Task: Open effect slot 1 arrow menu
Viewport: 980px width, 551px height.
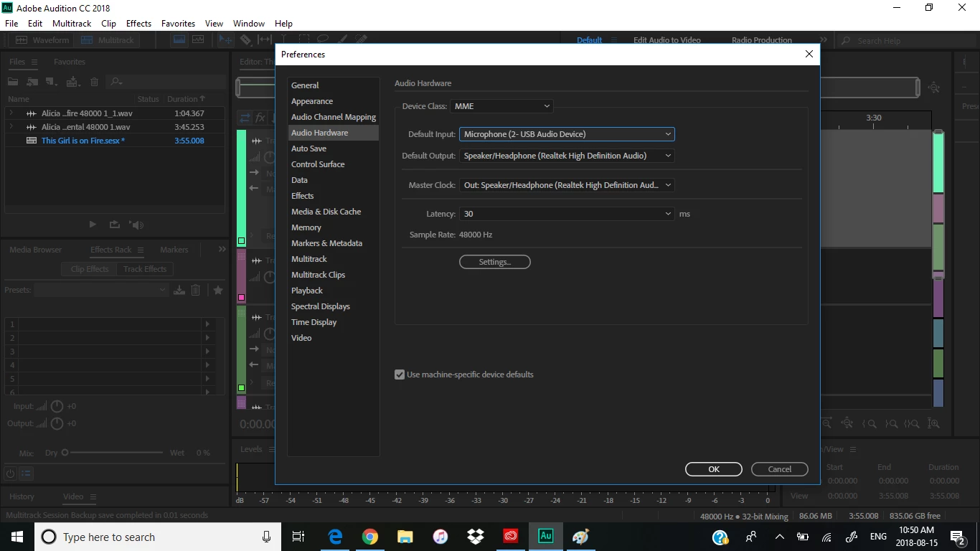Action: [208, 324]
